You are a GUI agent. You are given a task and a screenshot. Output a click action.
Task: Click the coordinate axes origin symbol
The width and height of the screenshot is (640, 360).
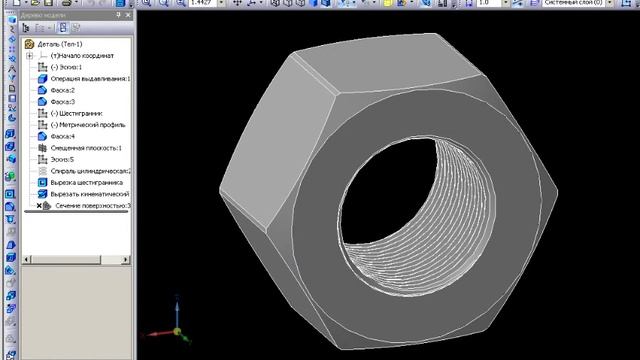[x=177, y=332]
